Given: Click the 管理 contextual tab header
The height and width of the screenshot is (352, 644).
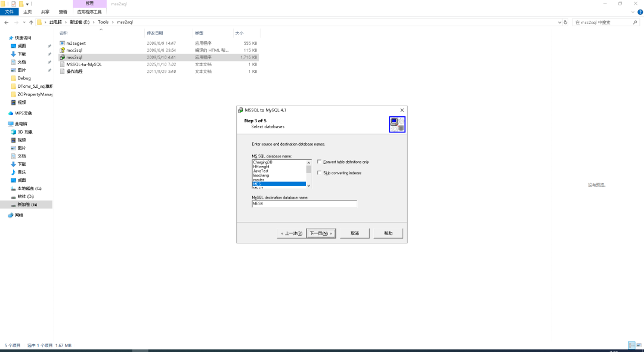Looking at the screenshot, I should 89,4.
